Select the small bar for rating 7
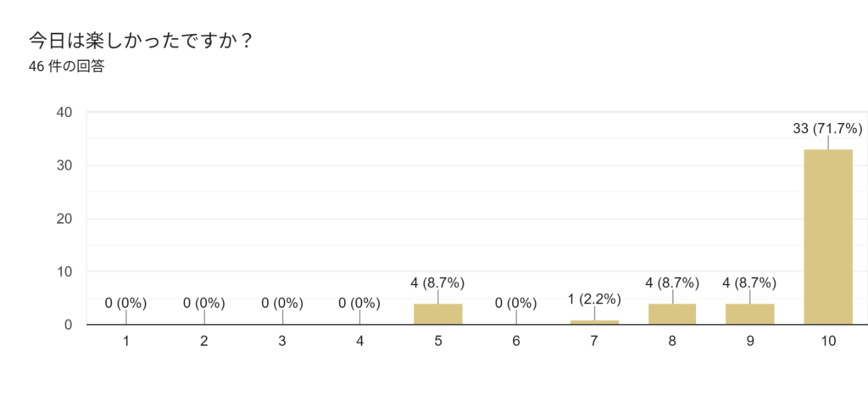Screen dimensions: 868x413 pos(594,321)
